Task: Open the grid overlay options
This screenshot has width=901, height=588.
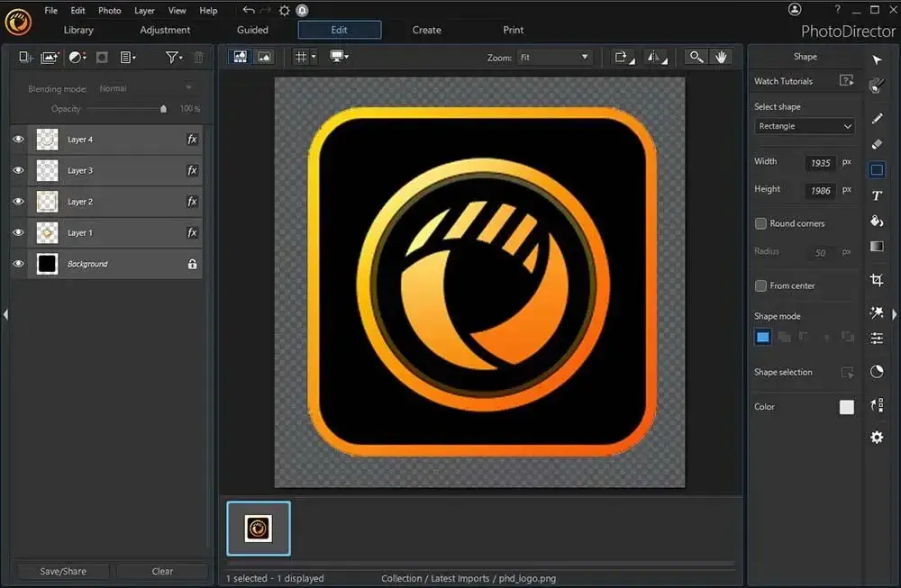Action: click(x=305, y=57)
